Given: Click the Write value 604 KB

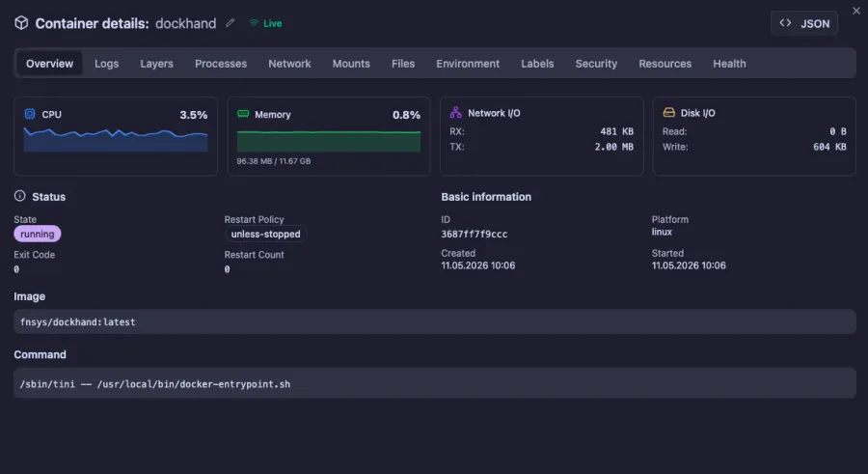Looking at the screenshot, I should point(829,147).
